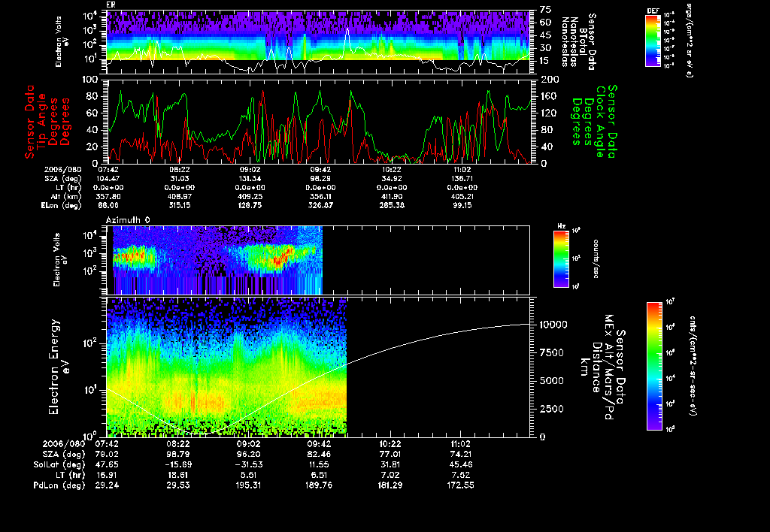Click the red 'Tip Angle' axis label
Screen dimensions: 770x532
[x=41, y=122]
